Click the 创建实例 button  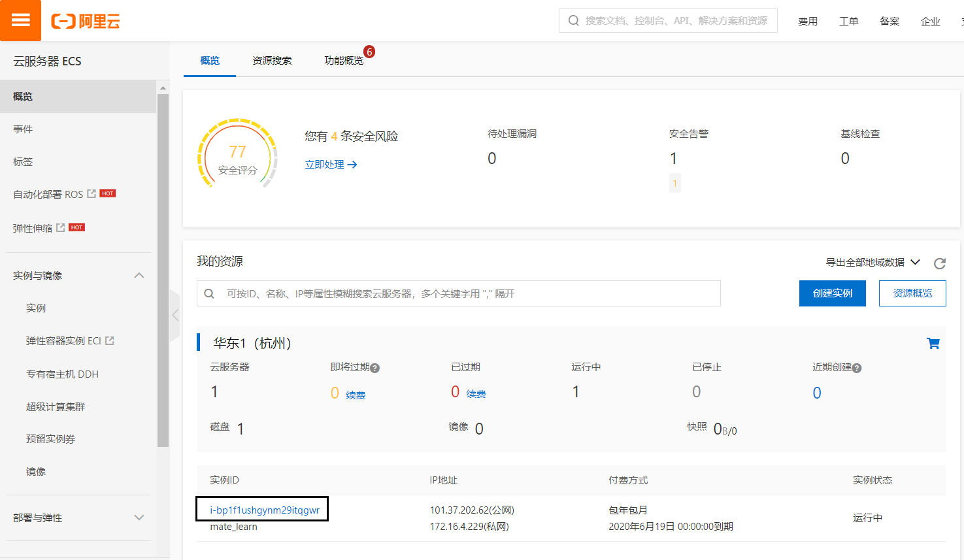833,293
